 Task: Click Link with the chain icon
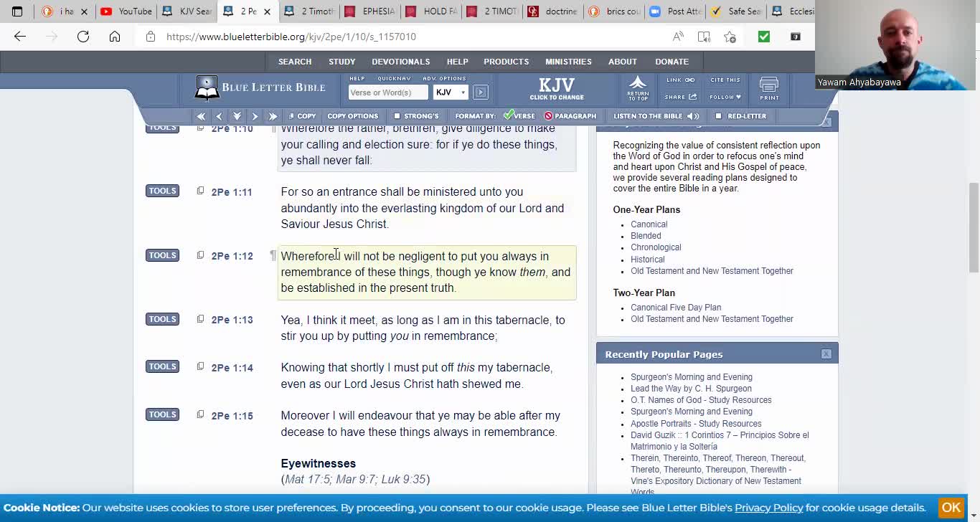click(x=680, y=80)
